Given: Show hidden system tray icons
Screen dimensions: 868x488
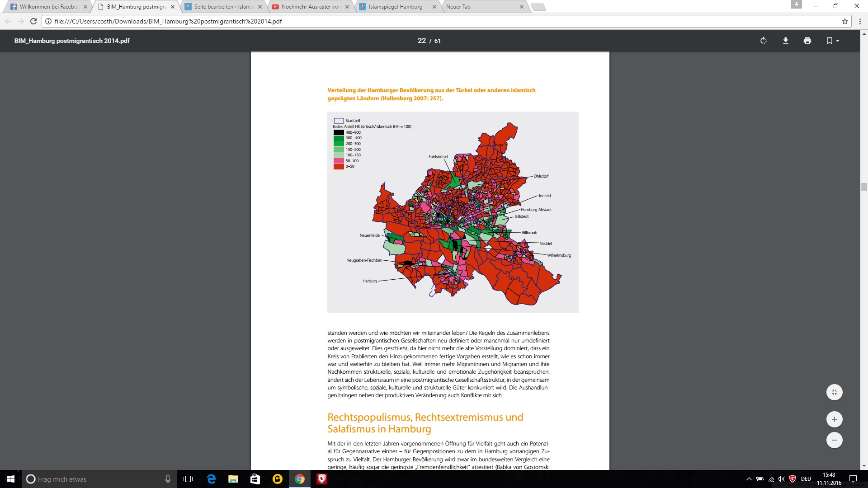Looking at the screenshot, I should (x=749, y=479).
